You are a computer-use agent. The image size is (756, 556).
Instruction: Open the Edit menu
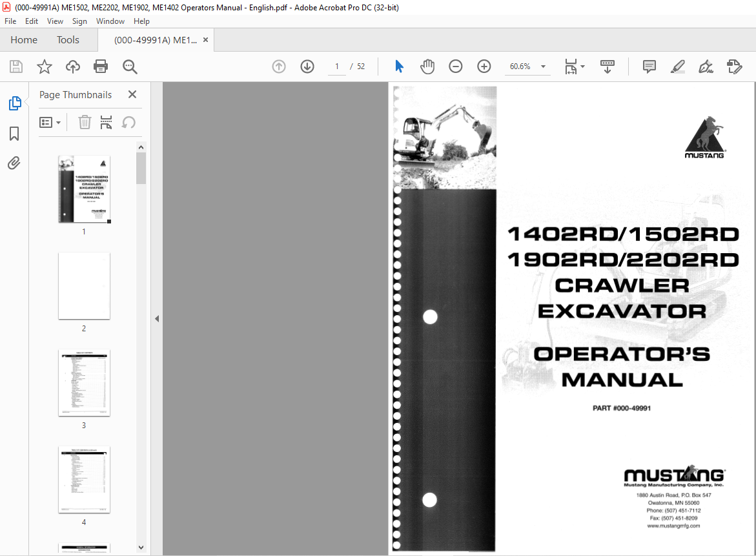click(x=32, y=21)
